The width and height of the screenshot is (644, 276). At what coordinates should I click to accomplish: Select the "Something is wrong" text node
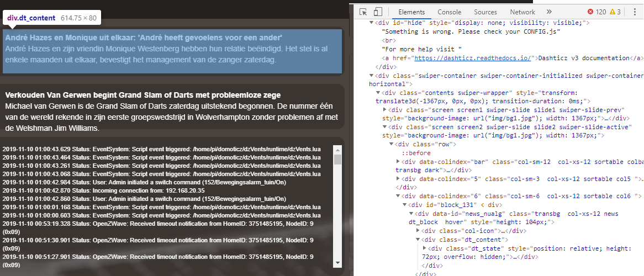click(471, 32)
